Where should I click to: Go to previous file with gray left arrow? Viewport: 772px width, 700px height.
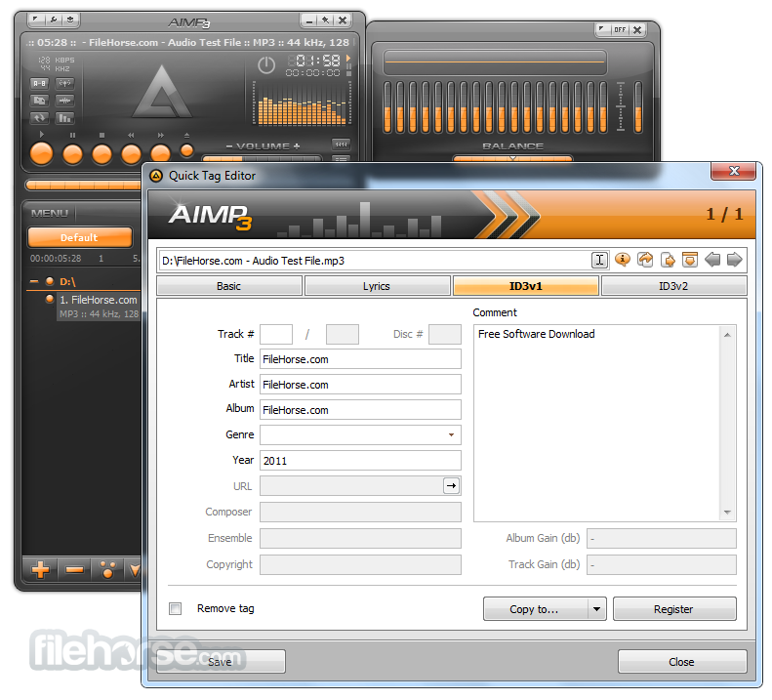[x=712, y=259]
